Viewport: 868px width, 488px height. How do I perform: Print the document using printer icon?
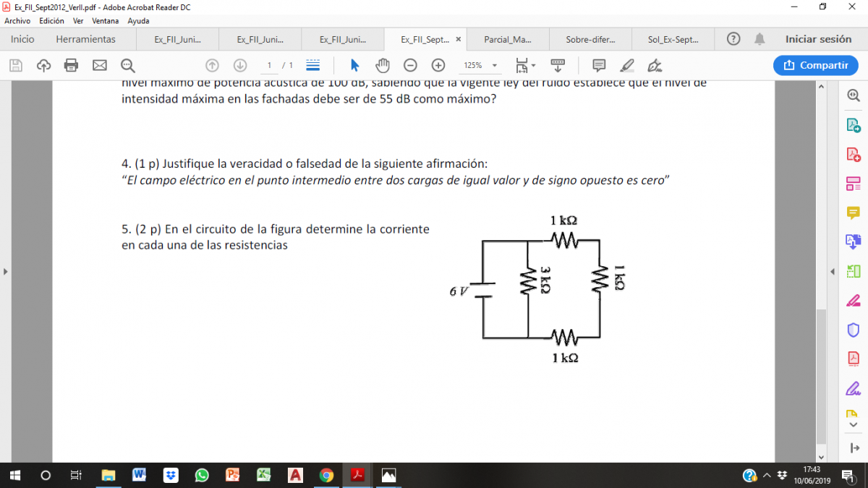[x=71, y=66]
